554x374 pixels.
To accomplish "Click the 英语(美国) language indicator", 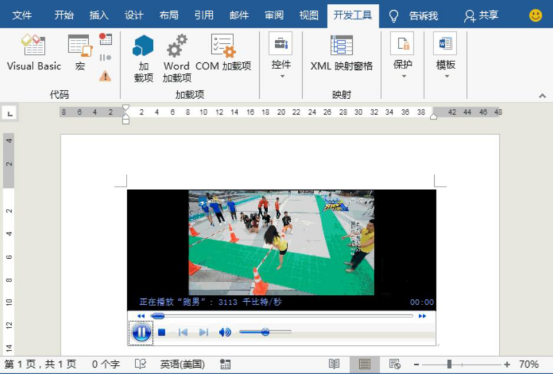I will click(x=182, y=364).
